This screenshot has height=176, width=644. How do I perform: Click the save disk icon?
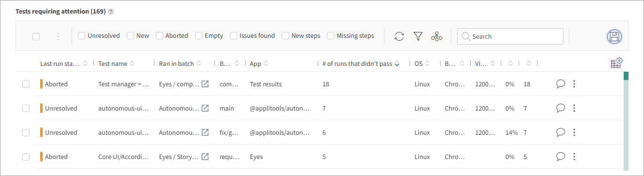coord(614,36)
